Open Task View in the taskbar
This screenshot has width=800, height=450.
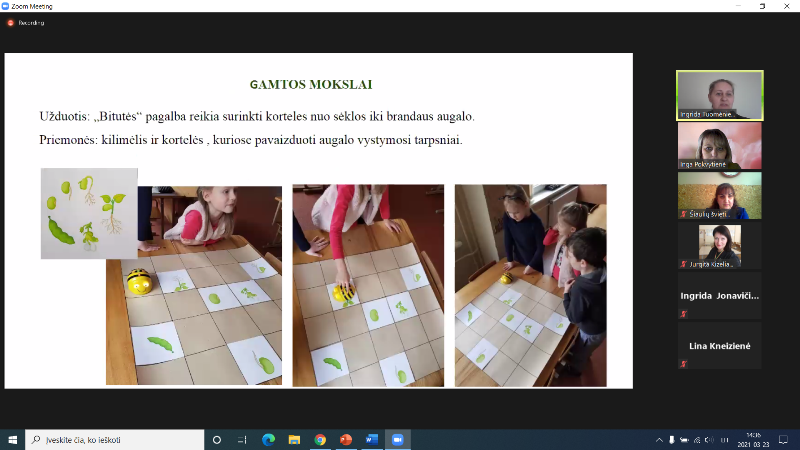[242, 440]
